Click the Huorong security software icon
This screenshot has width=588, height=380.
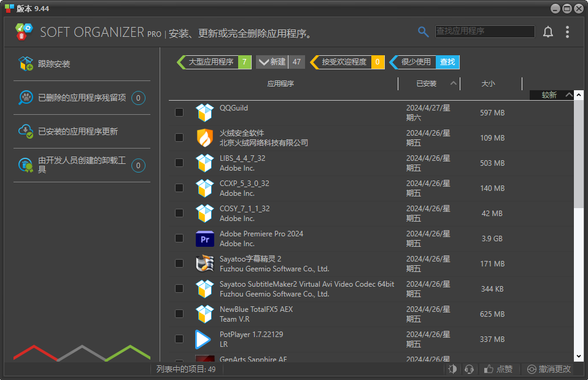[204, 138]
